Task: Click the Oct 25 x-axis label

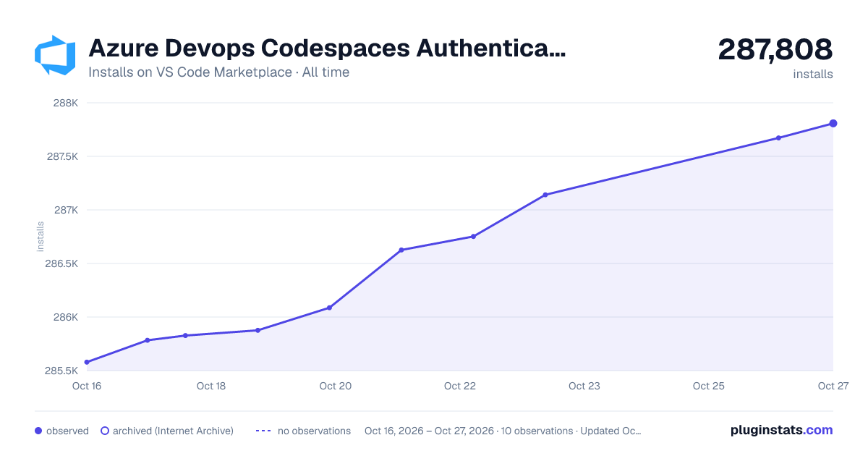Action: click(709, 386)
